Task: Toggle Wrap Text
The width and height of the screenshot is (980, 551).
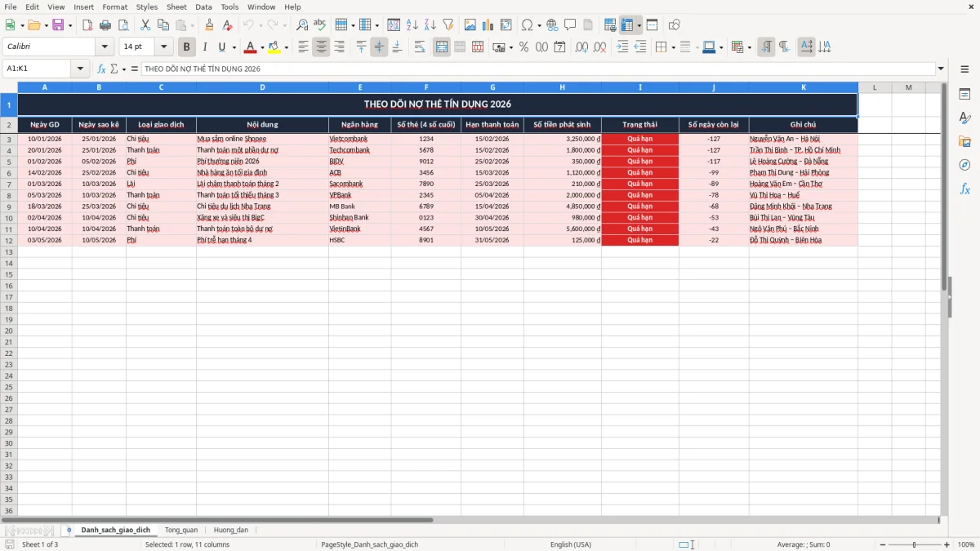Action: pos(420,47)
